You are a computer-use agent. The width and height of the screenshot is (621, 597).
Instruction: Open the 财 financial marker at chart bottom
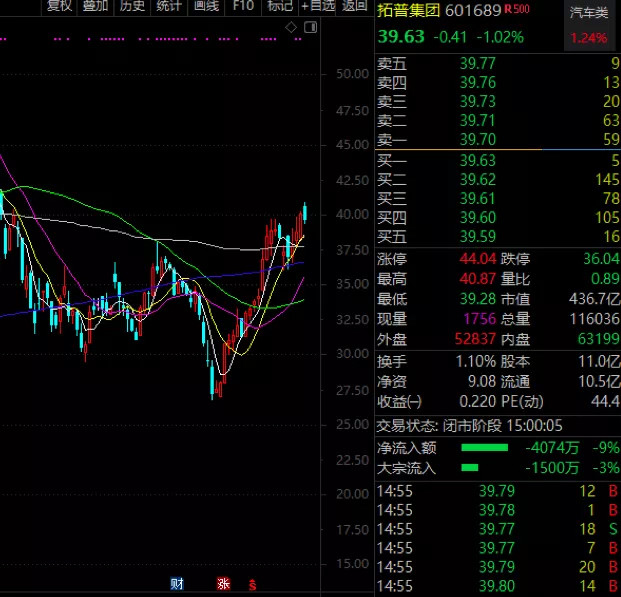[x=177, y=584]
